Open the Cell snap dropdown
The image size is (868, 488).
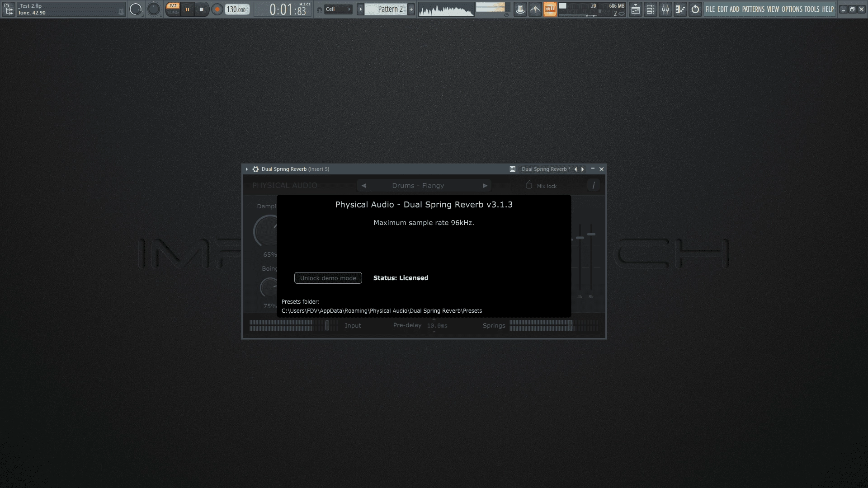coord(338,9)
